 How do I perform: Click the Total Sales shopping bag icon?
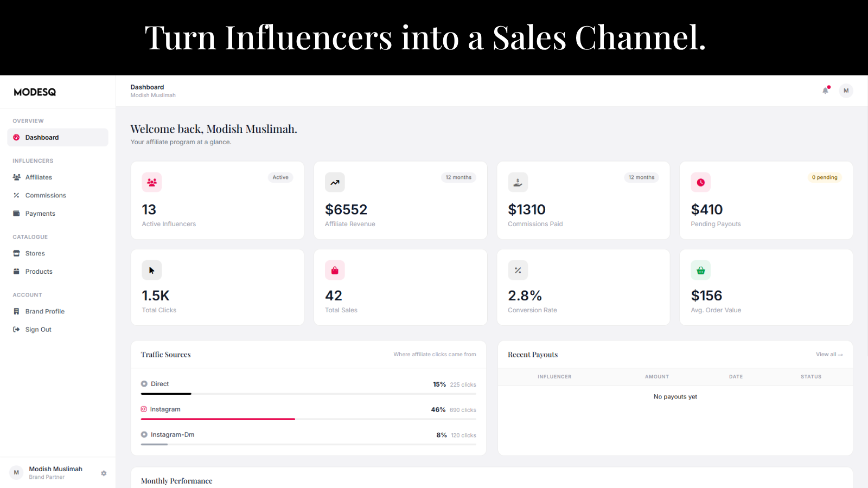point(335,270)
